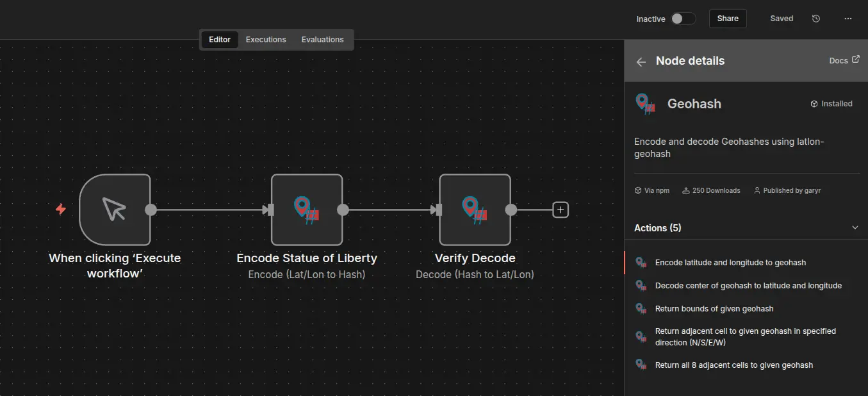The image size is (868, 396).
Task: Go back using Node details arrow
Action: coord(641,62)
